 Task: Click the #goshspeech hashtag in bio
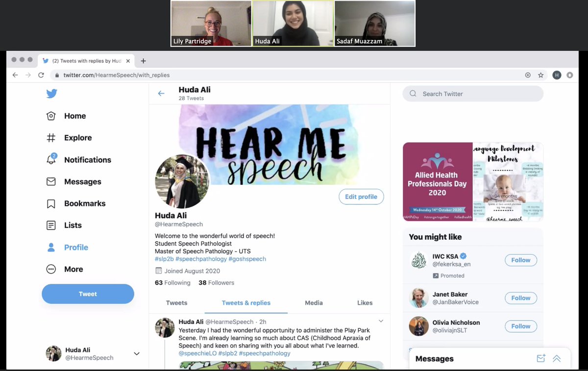pyautogui.click(x=247, y=259)
